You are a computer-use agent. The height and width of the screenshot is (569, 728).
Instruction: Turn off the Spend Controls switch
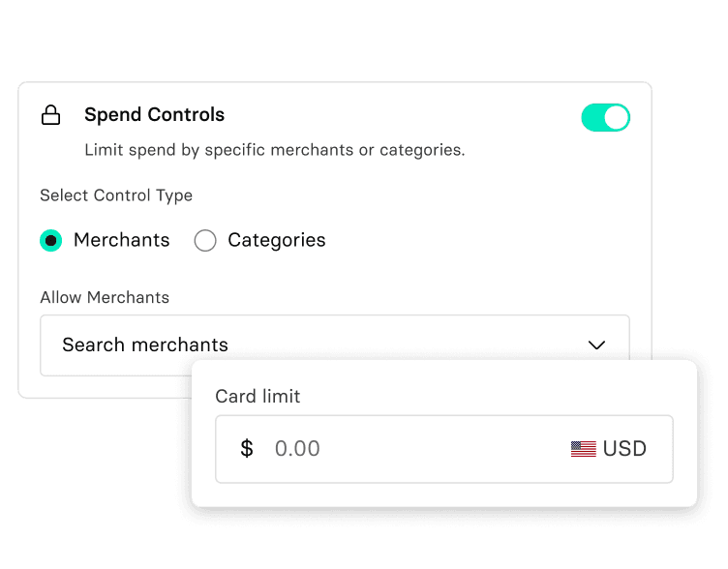pos(605,118)
